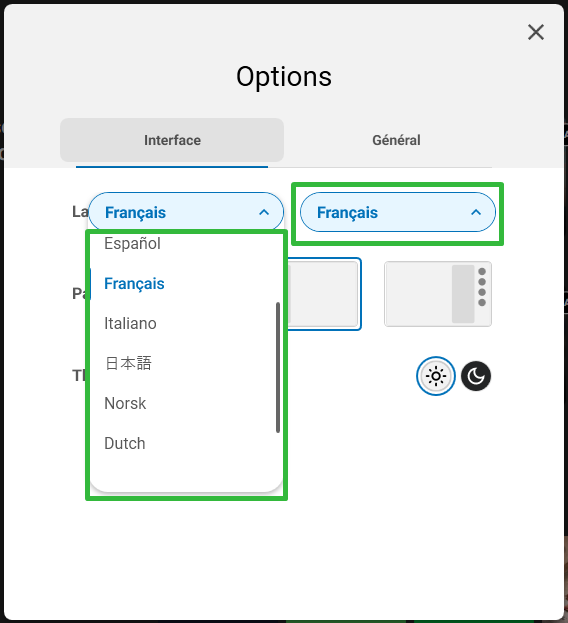The image size is (568, 623).
Task: Click the chevron on the right Français dropdown
Action: tap(476, 213)
